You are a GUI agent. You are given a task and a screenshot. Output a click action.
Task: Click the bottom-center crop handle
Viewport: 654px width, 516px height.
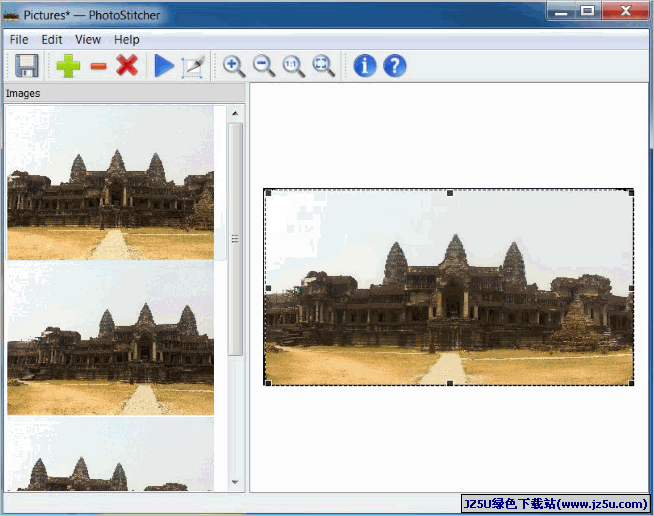[x=450, y=383]
